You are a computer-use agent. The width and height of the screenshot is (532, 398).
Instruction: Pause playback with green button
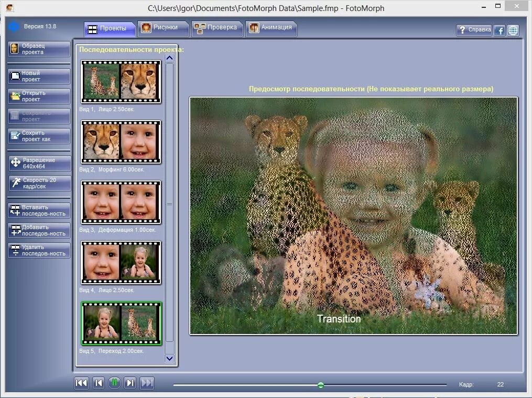click(114, 383)
